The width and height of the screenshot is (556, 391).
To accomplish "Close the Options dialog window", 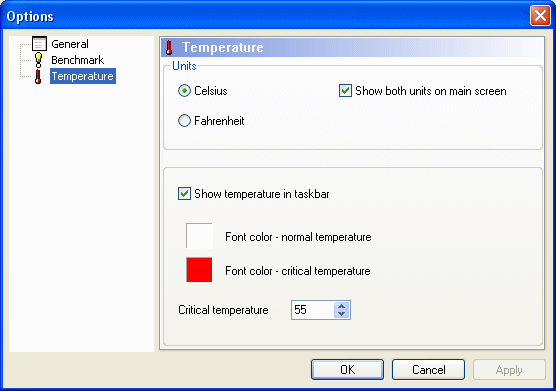I will [540, 16].
